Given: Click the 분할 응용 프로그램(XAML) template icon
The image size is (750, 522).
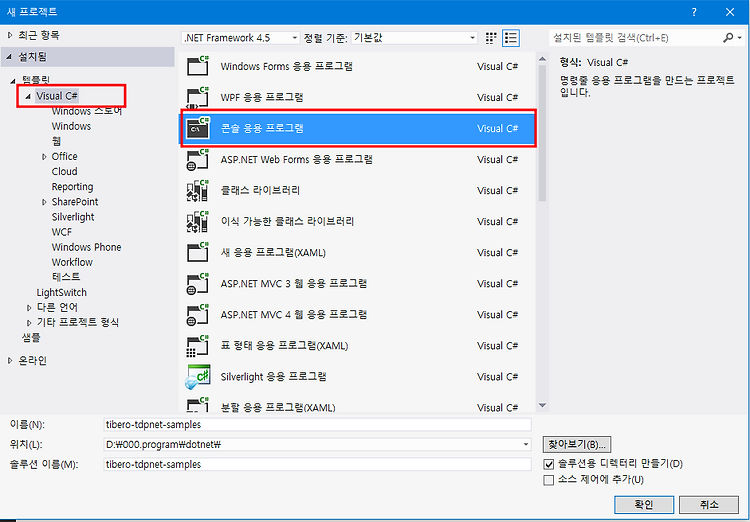Looking at the screenshot, I should tap(198, 405).
